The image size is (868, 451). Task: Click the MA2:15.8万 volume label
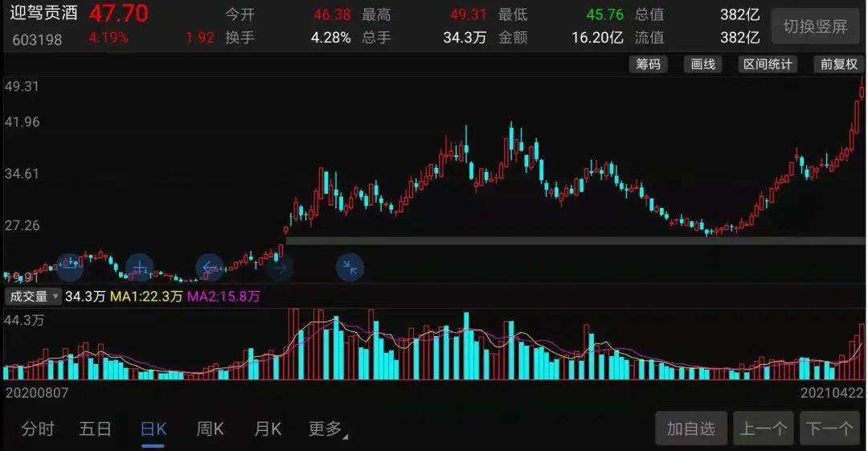(223, 297)
